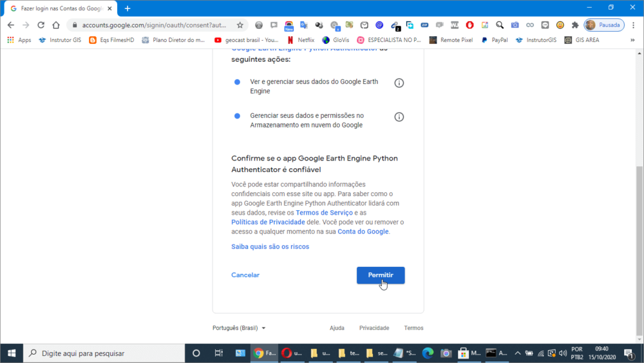
Task: Open the Instrutor GIS bookmark
Action: pos(60,40)
